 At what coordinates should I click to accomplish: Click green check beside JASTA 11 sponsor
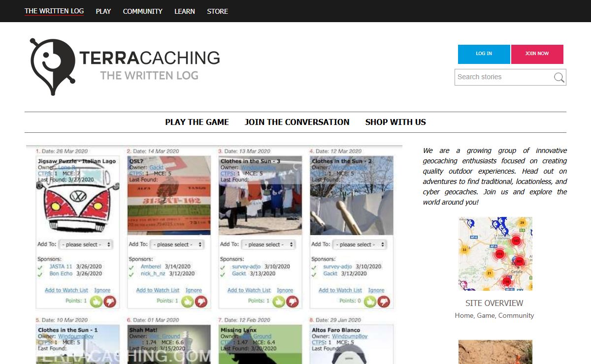click(x=40, y=267)
